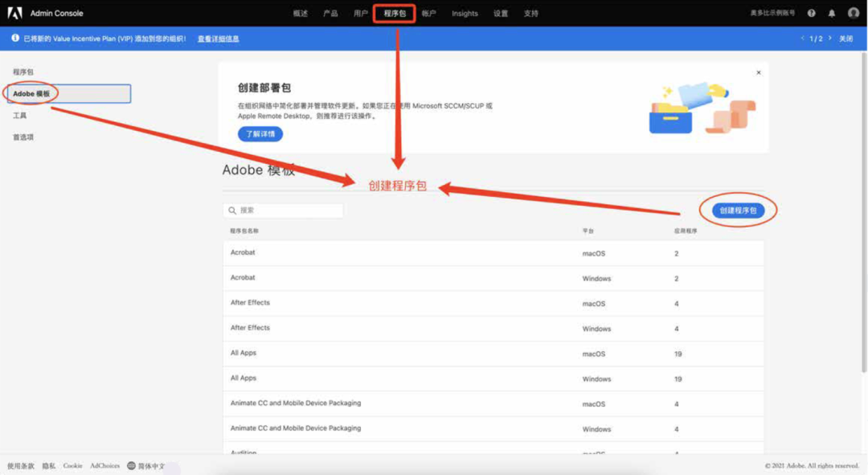Select 工具 in left sidebar
Viewport: 868px width, 475px height.
click(x=20, y=115)
